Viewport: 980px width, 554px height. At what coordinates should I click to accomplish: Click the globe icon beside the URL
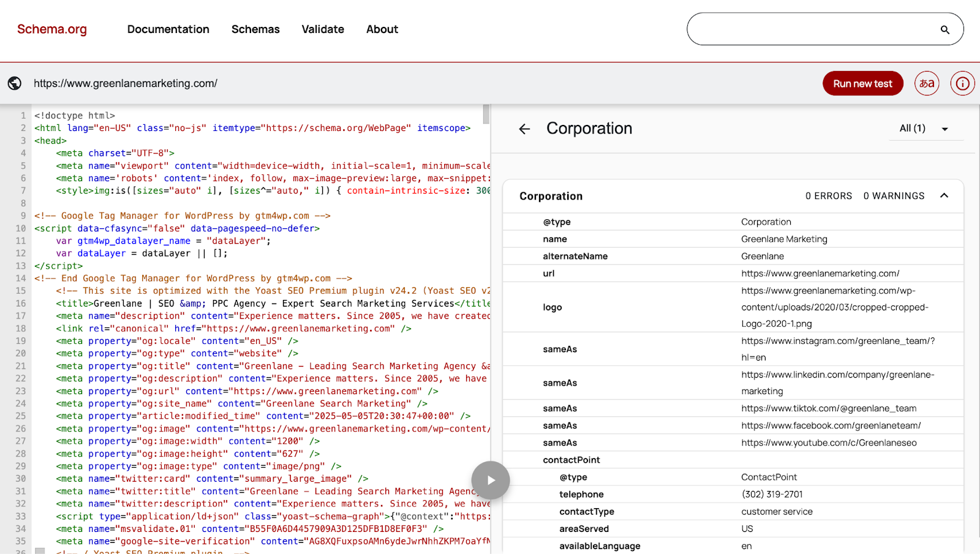(x=15, y=83)
